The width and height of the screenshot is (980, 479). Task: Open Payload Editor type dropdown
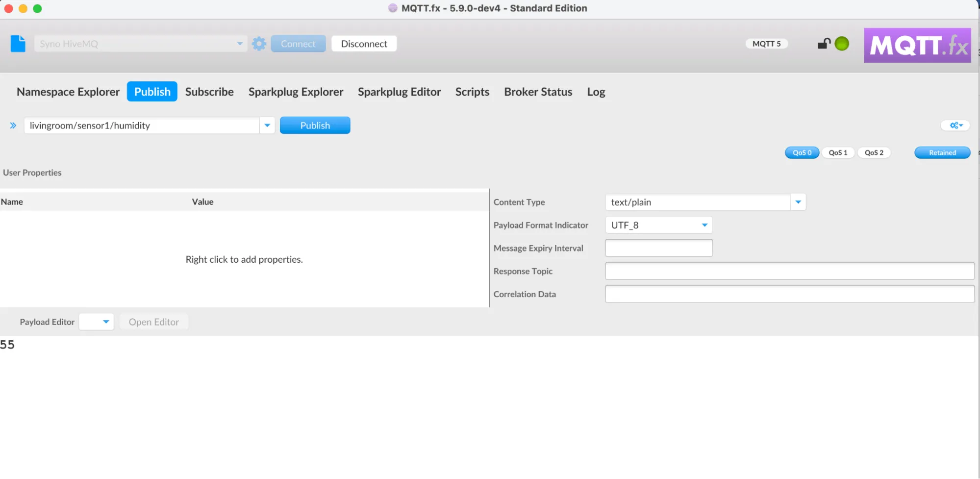97,322
